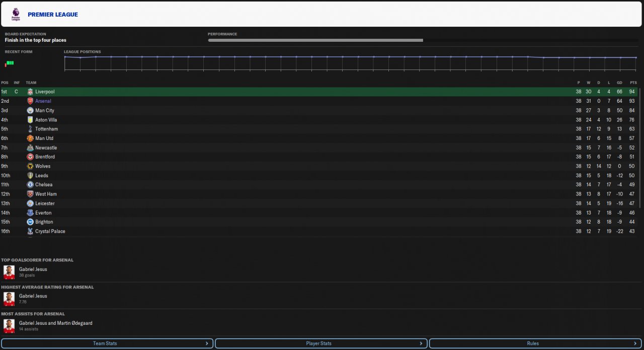644x350 pixels.
Task: Open the Newcastle team link
Action: [x=46, y=148]
